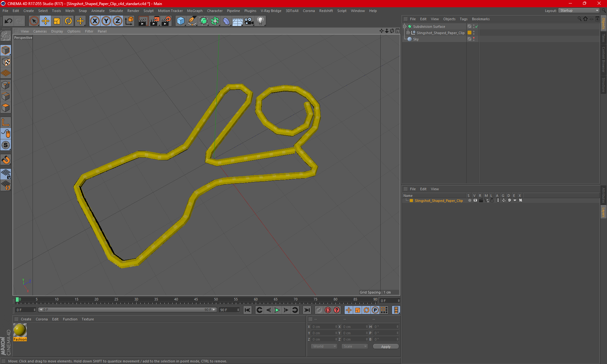
Task: Go to end of animation
Action: (x=307, y=310)
